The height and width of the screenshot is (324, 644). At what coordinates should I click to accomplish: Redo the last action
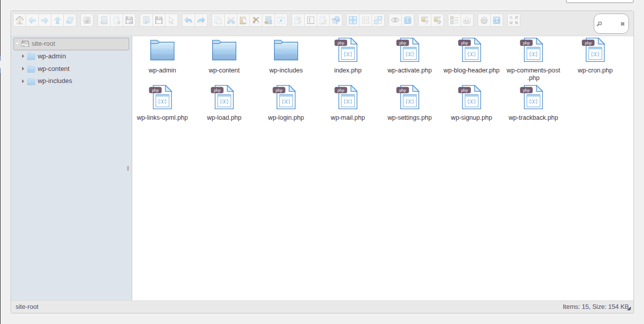(x=201, y=21)
